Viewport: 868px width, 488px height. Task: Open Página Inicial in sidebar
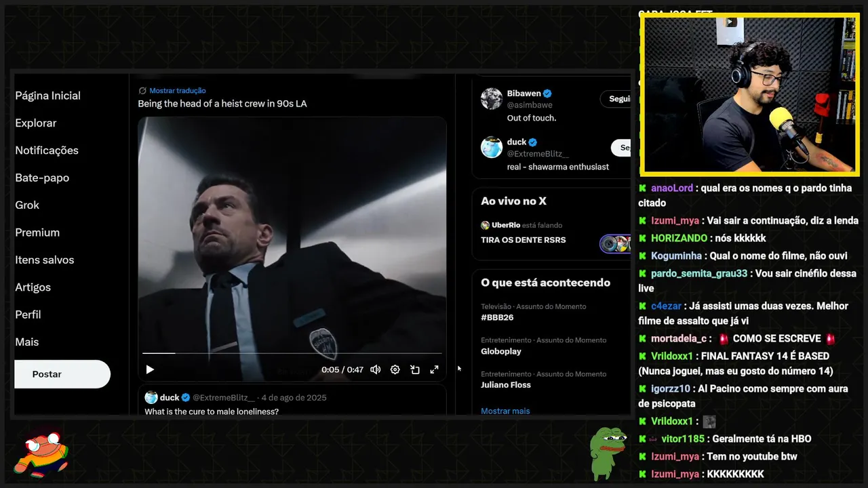(x=48, y=96)
